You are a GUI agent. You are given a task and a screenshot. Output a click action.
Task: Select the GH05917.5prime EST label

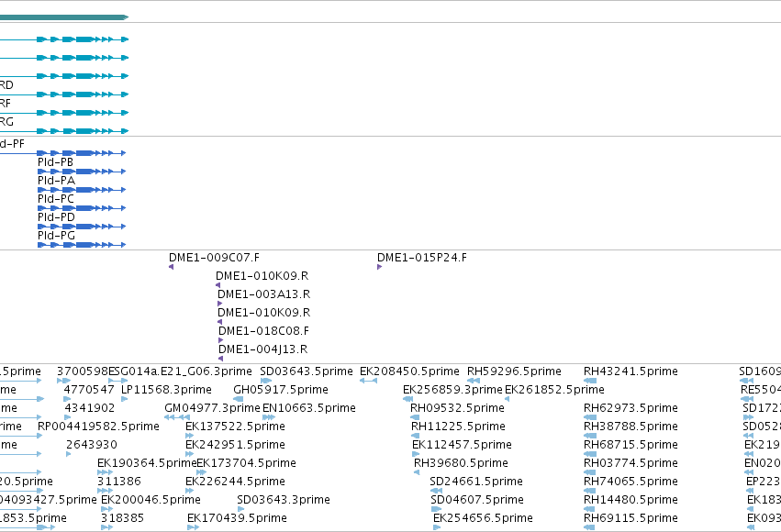click(x=281, y=390)
